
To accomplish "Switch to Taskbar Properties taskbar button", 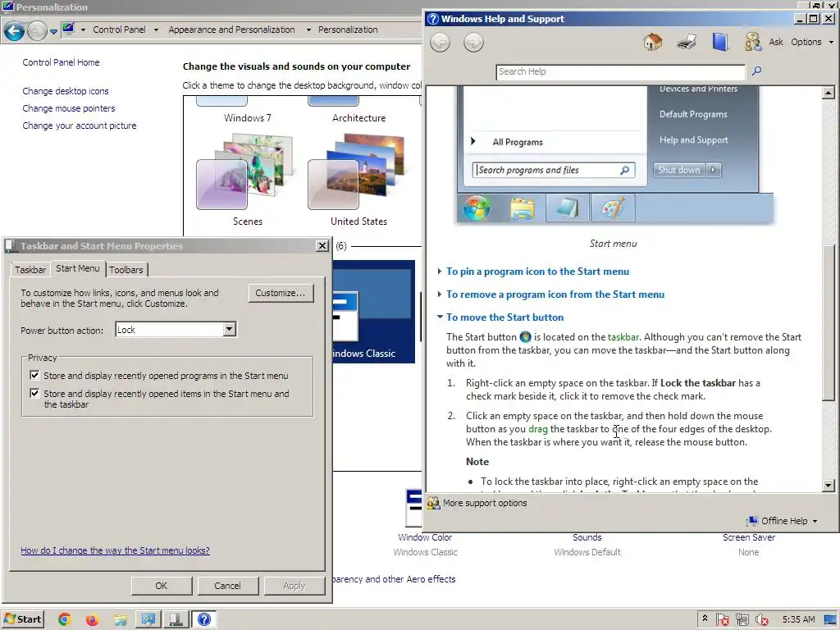I will 176,620.
